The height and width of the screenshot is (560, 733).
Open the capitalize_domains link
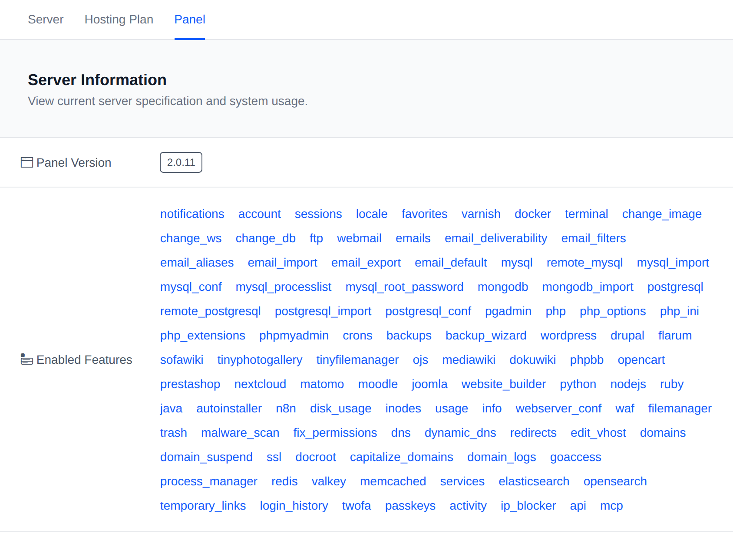pos(401,457)
